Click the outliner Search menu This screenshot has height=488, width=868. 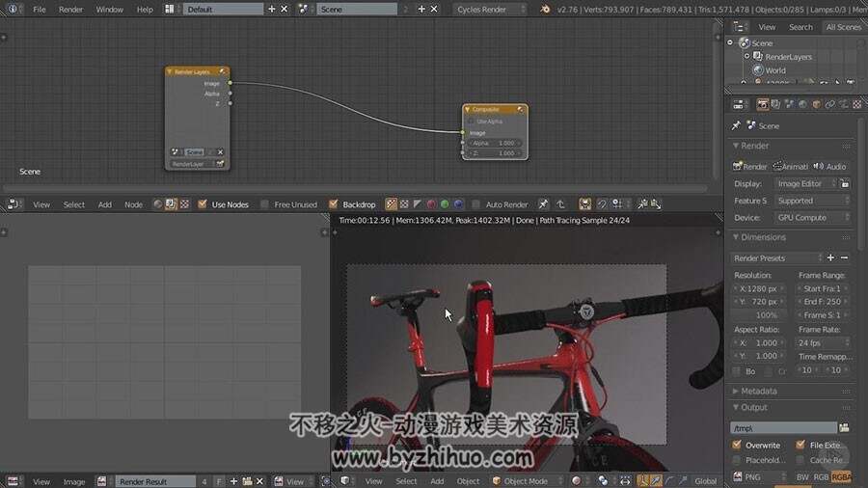(x=800, y=27)
